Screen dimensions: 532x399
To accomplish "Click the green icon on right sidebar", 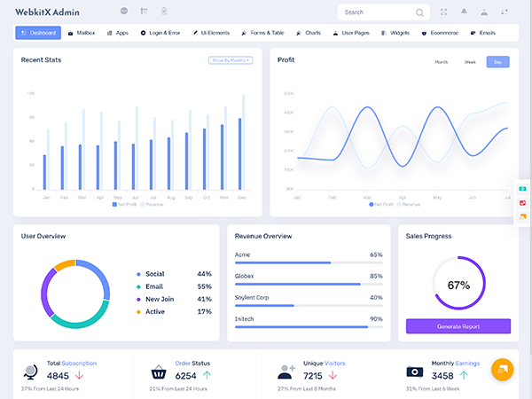I will [523, 190].
